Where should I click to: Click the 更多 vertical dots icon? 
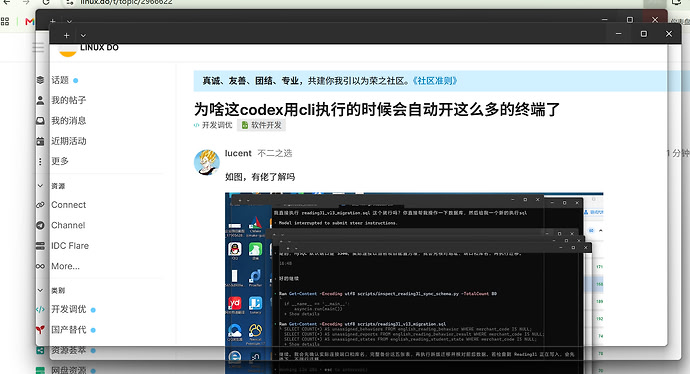(40, 161)
